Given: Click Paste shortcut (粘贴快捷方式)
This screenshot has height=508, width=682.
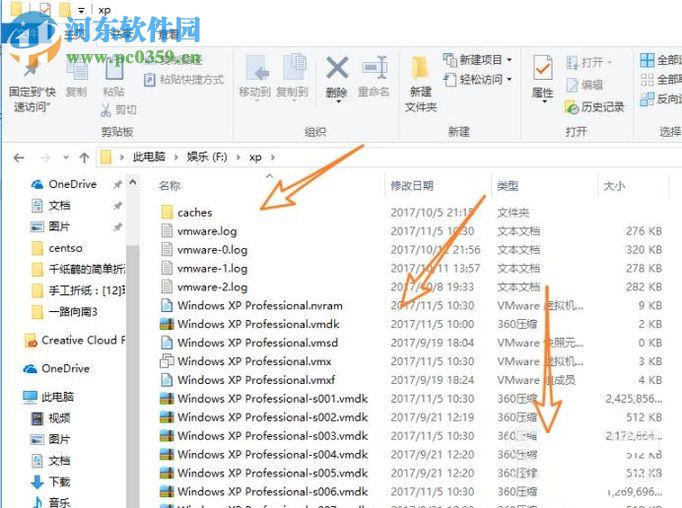Looking at the screenshot, I should (184, 80).
